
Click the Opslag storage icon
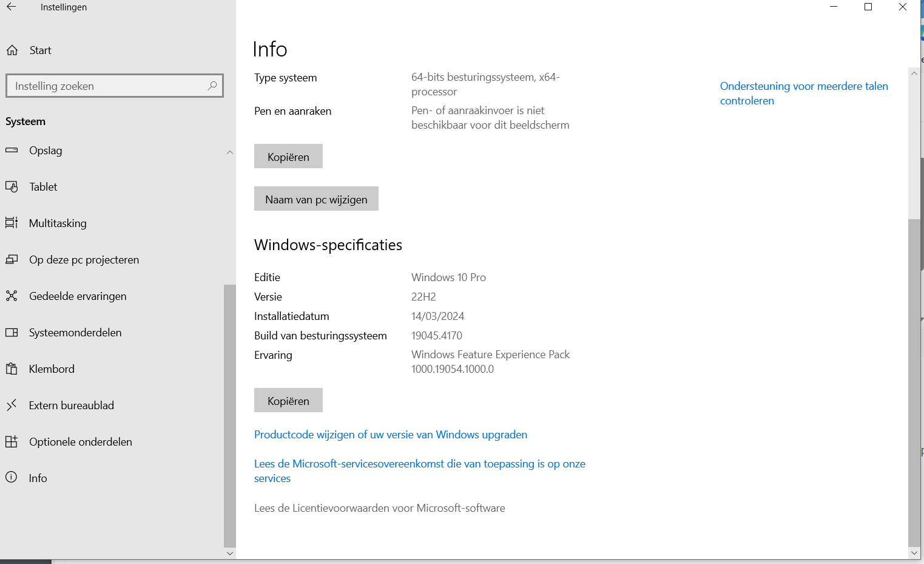tap(12, 151)
